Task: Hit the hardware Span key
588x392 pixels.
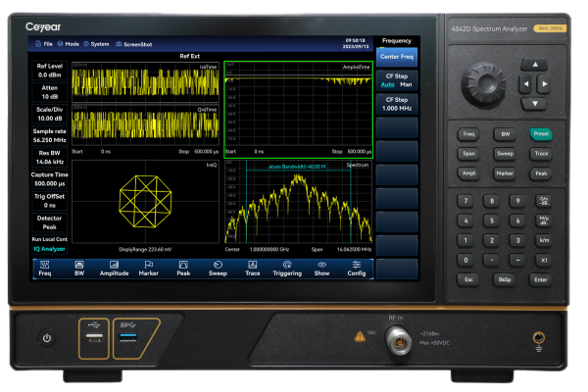Action: [468, 154]
